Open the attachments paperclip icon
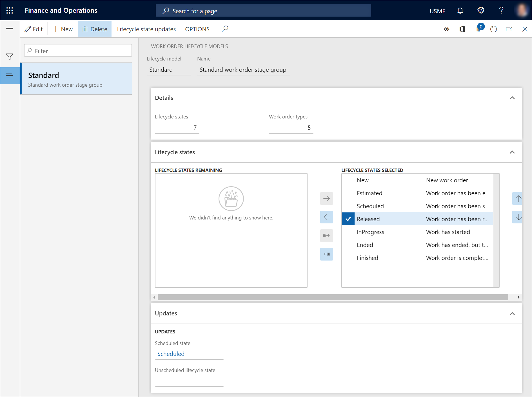The width and height of the screenshot is (532, 397). (x=478, y=29)
